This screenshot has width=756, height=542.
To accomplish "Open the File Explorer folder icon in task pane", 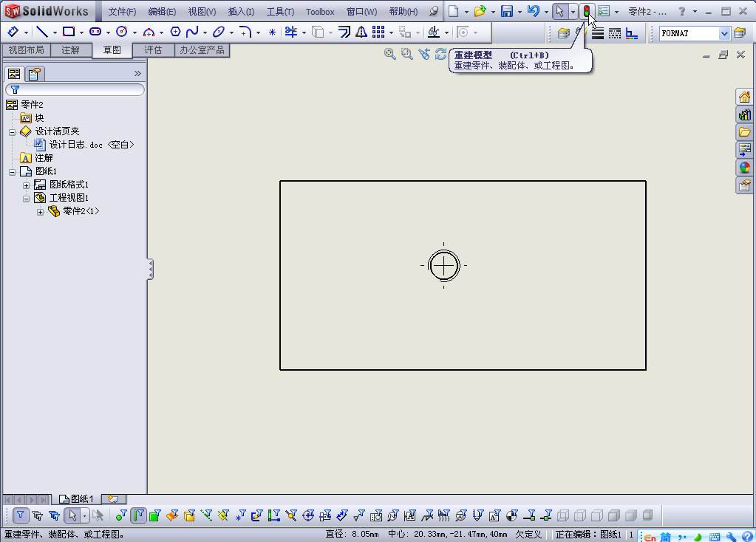I will pos(745,132).
